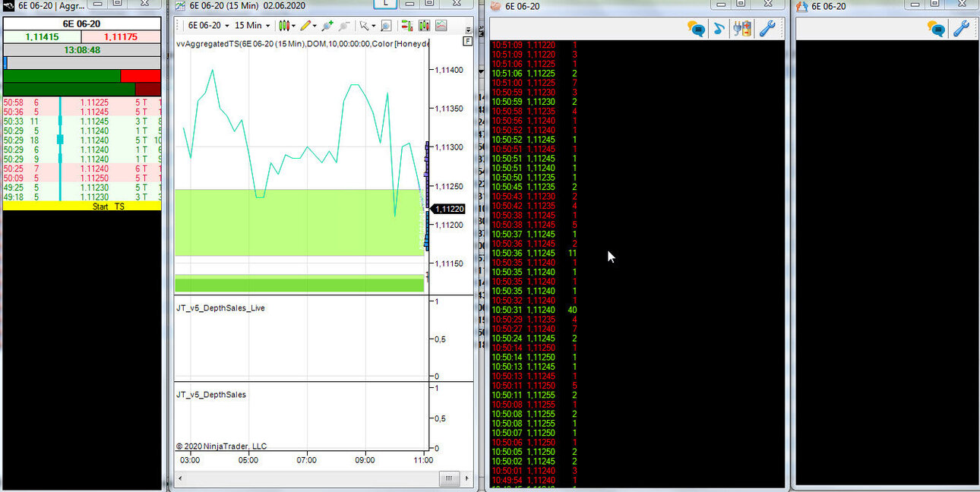Expand the drawing tools dropdown arrow

[315, 26]
